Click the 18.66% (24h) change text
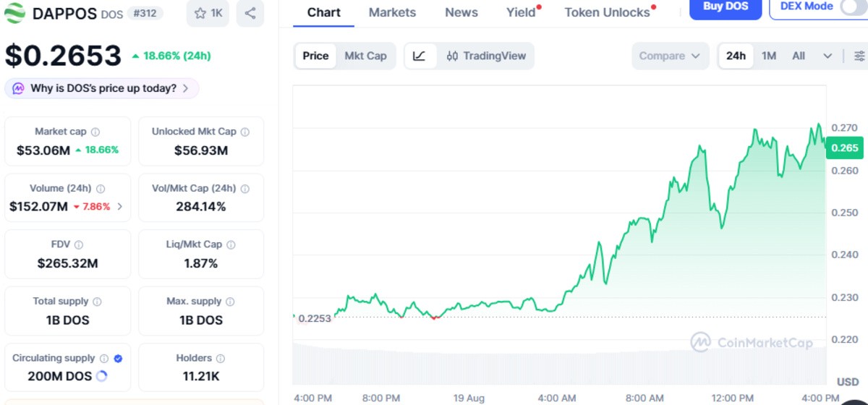The width and height of the screenshot is (868, 405). [x=171, y=56]
